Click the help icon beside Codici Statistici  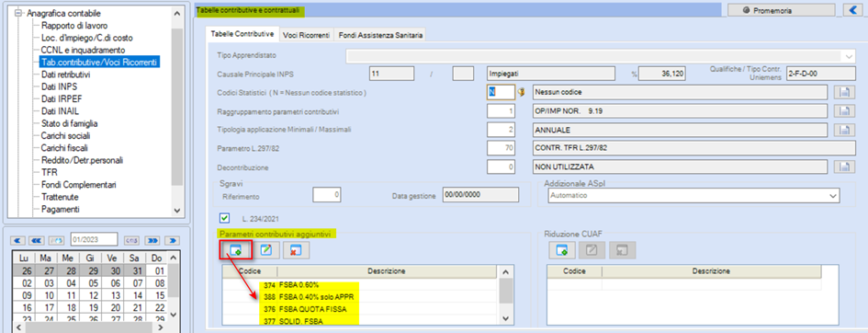click(521, 93)
